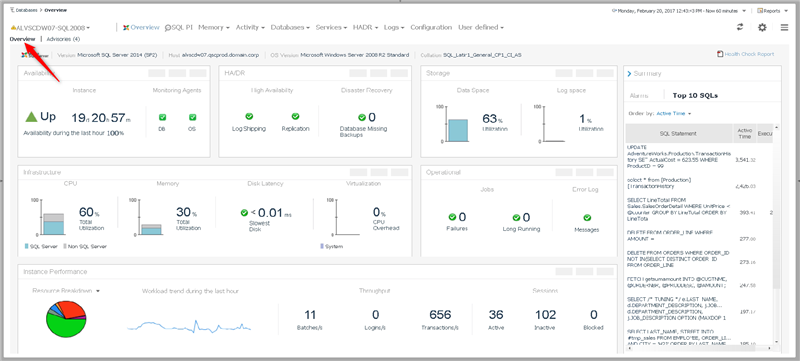Screen dimensions: 800x361
Task: Click the SQL Server logo in info bar
Action: click(x=35, y=55)
